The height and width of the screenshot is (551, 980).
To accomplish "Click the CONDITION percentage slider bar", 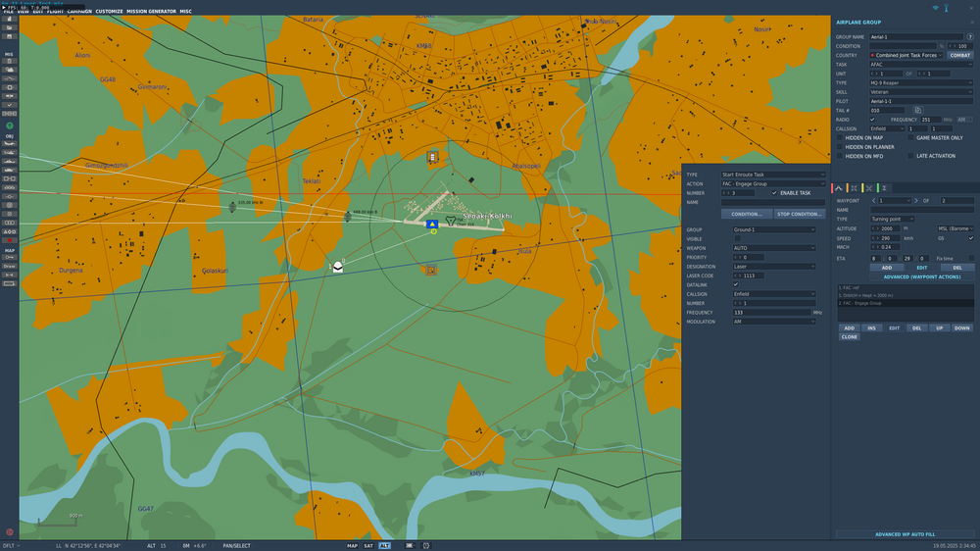I will [904, 46].
